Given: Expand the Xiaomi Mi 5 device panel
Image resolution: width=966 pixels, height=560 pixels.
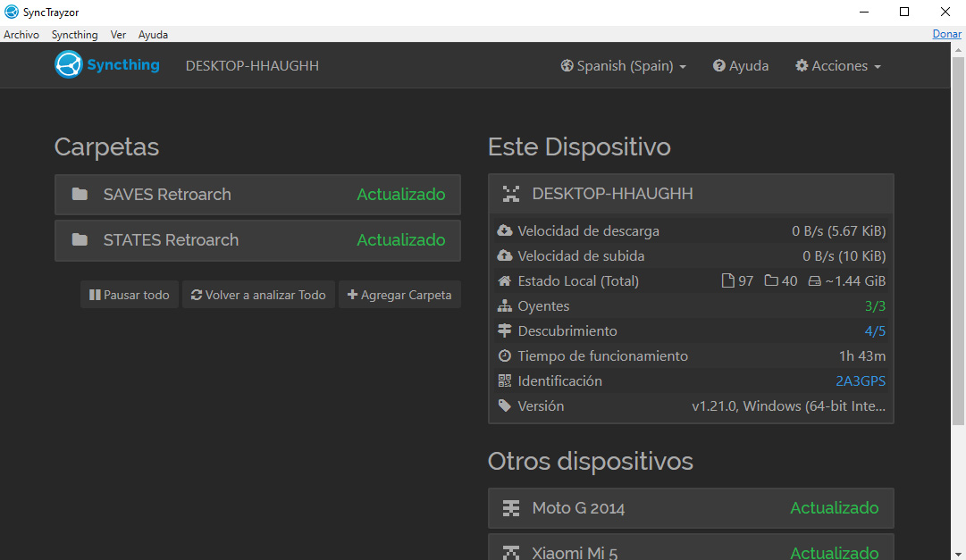Looking at the screenshot, I should [691, 547].
